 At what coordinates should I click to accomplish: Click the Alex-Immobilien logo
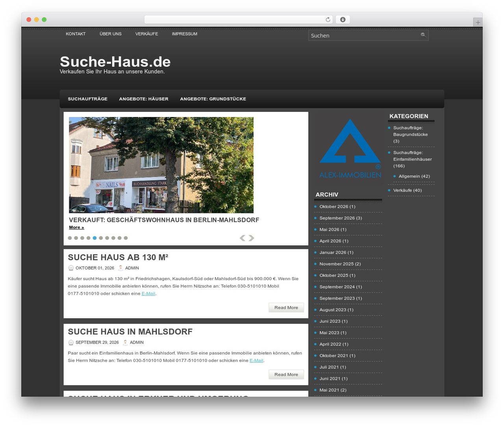pos(350,149)
